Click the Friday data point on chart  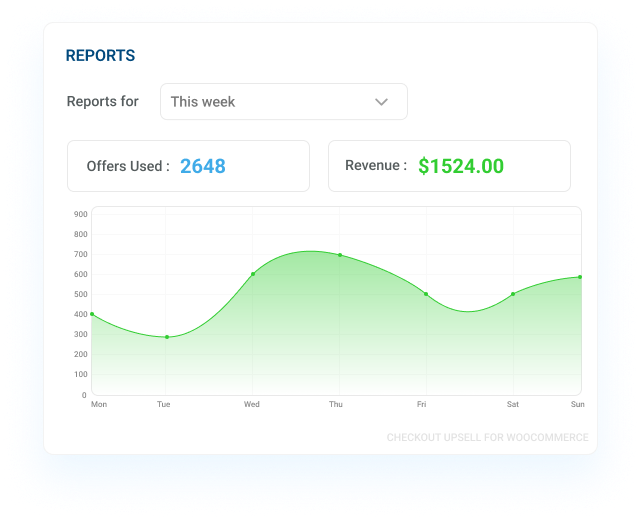coord(426,294)
